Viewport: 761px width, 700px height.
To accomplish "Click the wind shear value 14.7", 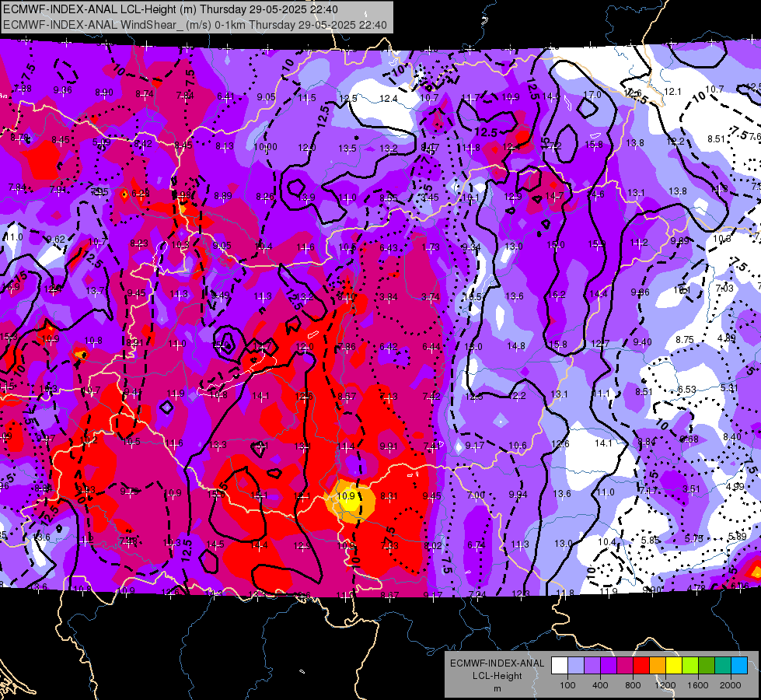I will coord(554,195).
